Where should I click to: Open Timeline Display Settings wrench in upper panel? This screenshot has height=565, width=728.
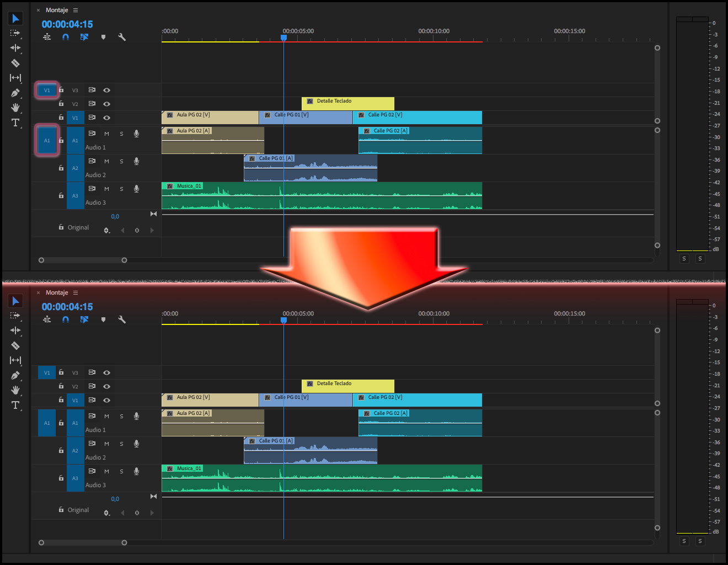click(x=122, y=37)
